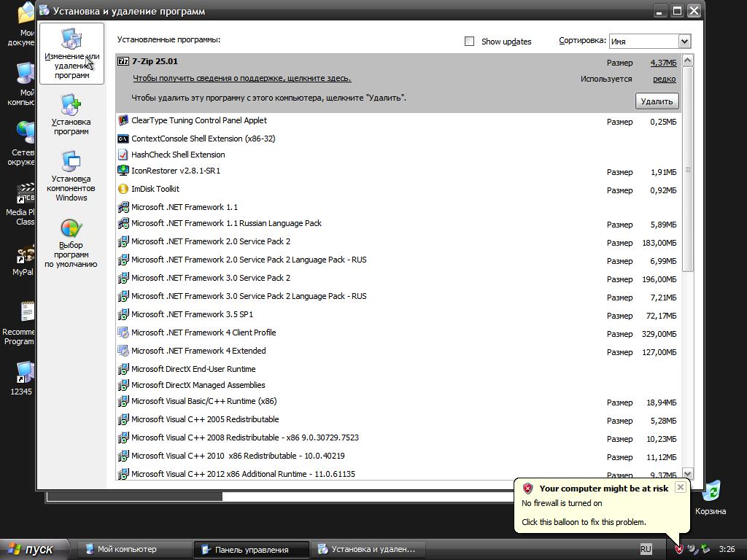Click the Safely Remove Hardware tray icon
The width and height of the screenshot is (747, 560).
[x=705, y=549]
